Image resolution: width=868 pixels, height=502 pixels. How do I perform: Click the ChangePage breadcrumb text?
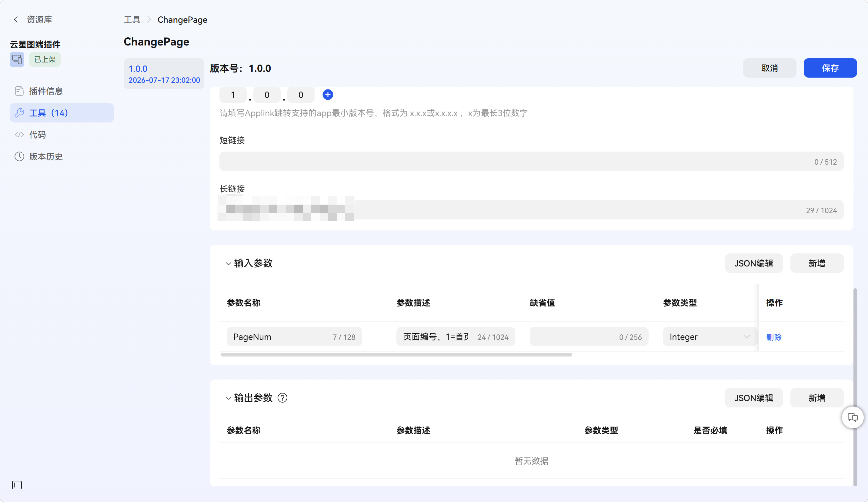[182, 20]
